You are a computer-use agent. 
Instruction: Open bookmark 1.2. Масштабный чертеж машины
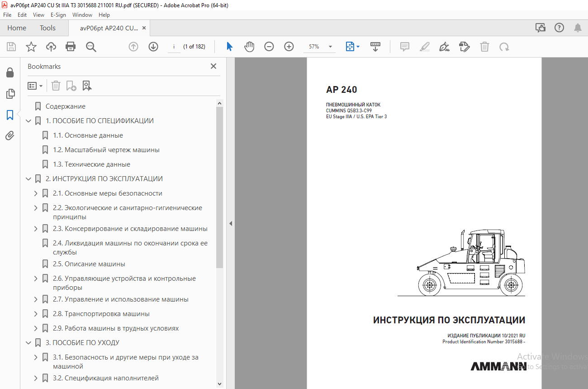coord(106,150)
